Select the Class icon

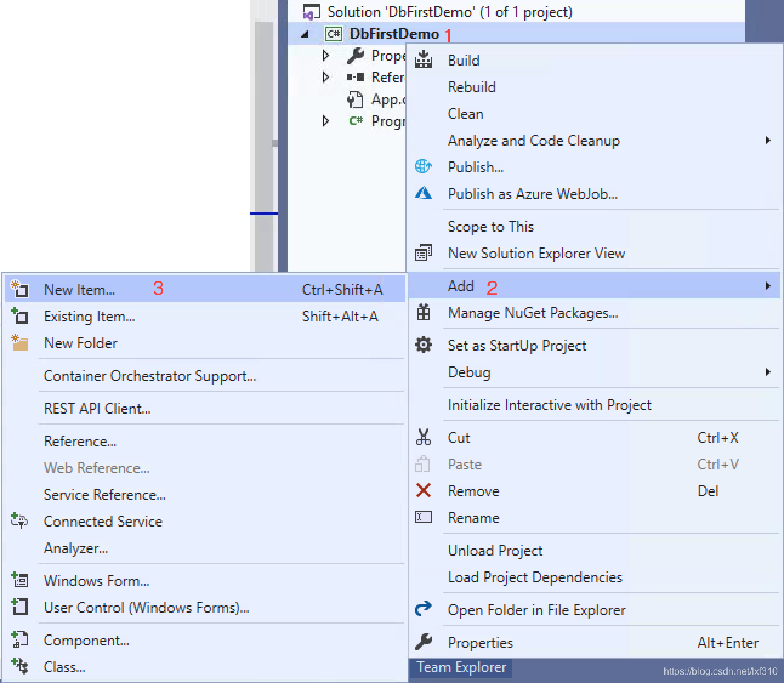[x=19, y=667]
